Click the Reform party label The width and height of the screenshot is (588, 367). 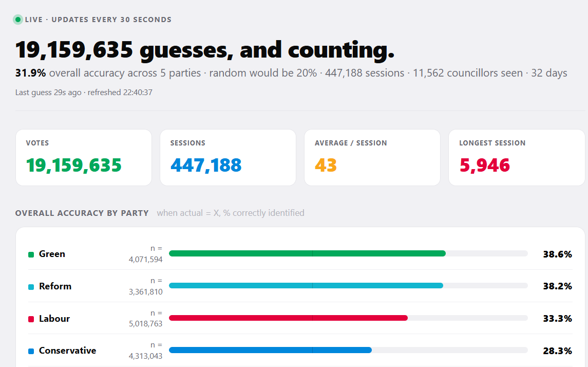[55, 286]
